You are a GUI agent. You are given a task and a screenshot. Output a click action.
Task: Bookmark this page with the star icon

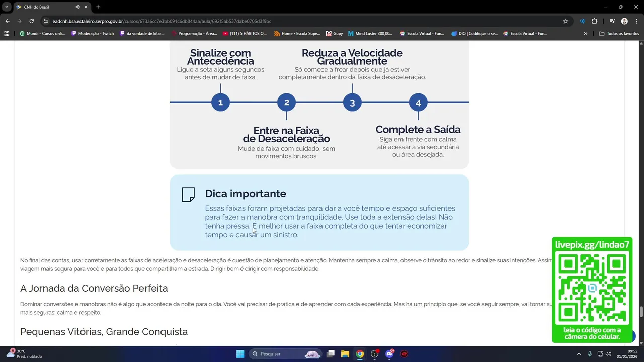click(x=566, y=21)
